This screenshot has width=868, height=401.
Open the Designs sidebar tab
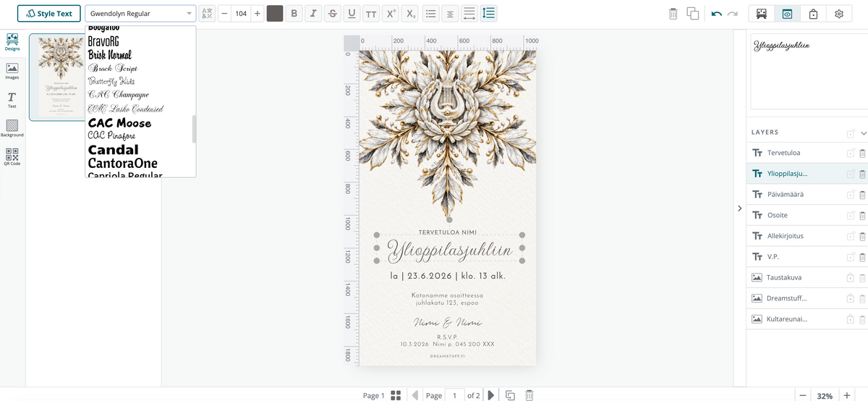coord(12,43)
